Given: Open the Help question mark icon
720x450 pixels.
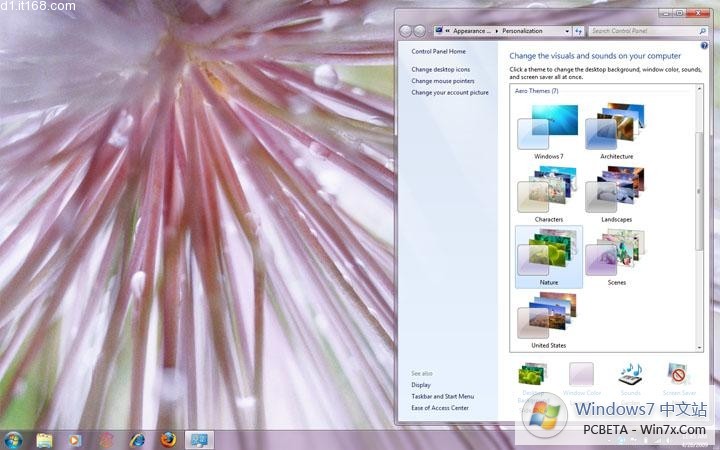Looking at the screenshot, I should click(x=704, y=45).
